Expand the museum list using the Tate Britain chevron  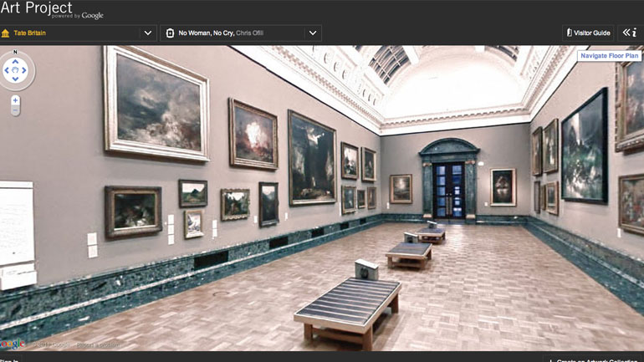(148, 33)
